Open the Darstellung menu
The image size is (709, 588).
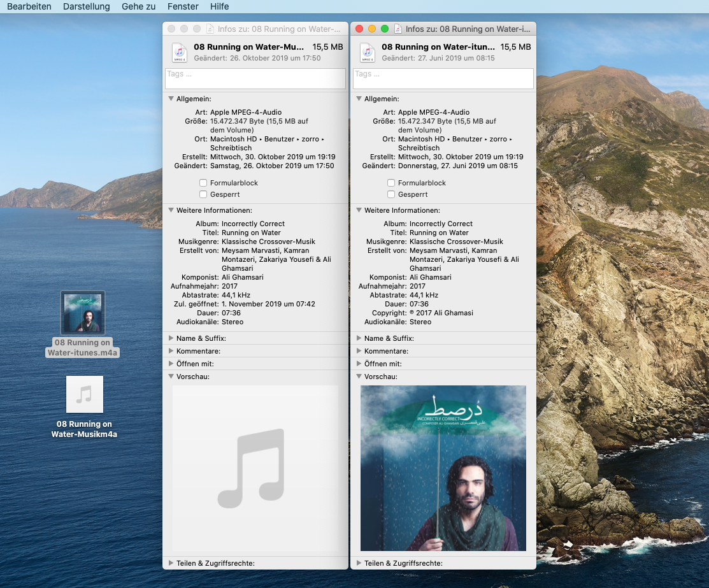click(86, 6)
